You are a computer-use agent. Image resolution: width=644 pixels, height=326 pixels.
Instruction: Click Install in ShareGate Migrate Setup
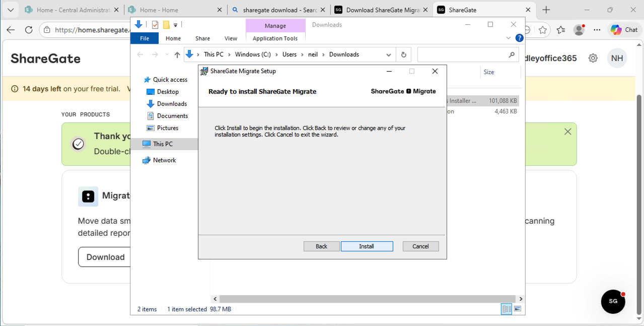click(367, 246)
